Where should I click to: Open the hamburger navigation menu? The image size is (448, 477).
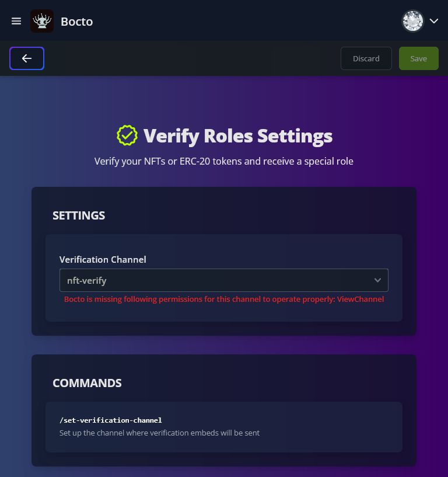16,21
